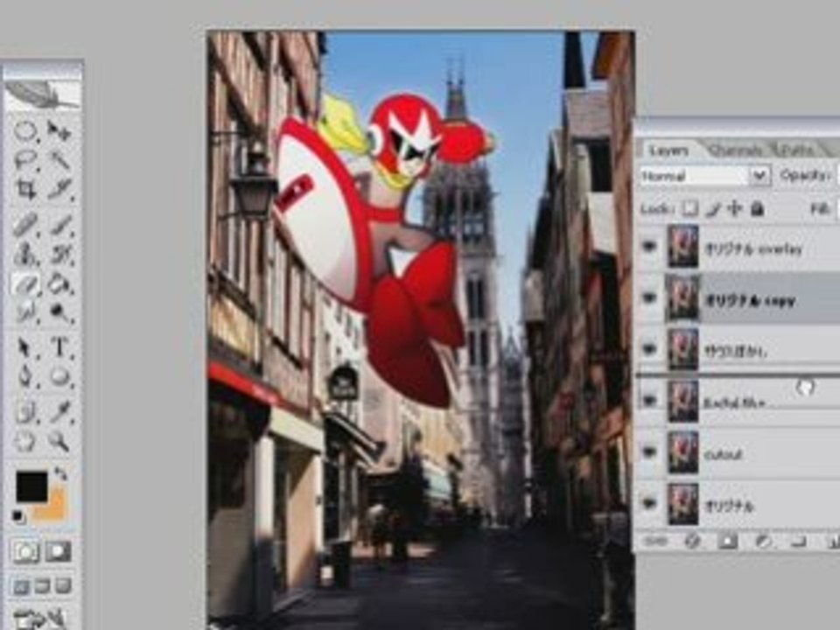The image size is (840, 630).
Task: Select the Type tool
Action: pos(60,347)
